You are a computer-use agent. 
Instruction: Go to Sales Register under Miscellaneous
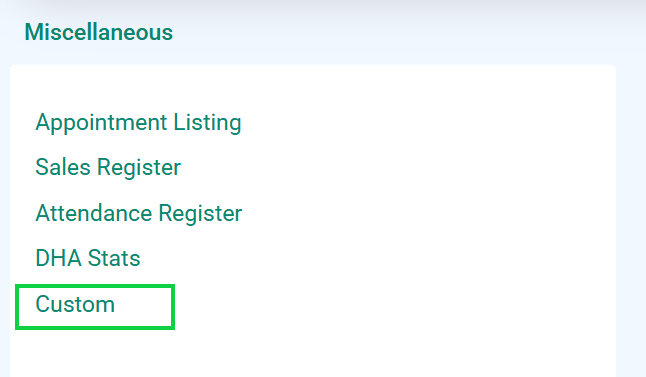[108, 167]
